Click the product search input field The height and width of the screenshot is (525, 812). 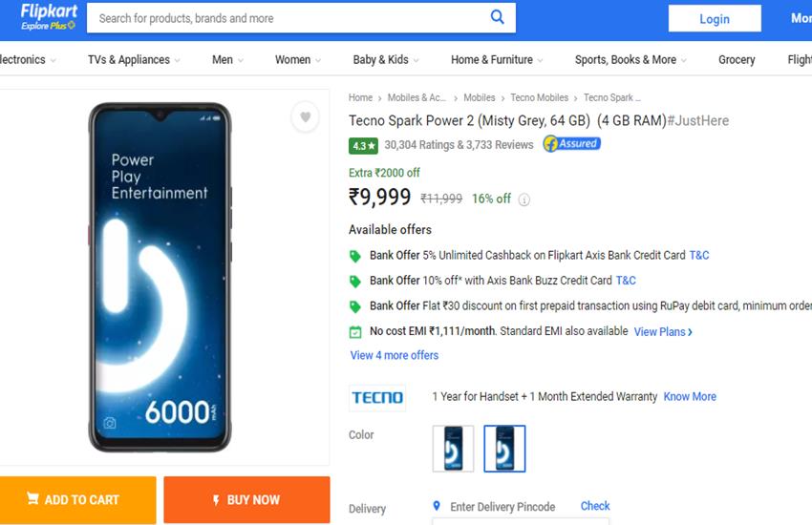pos(287,18)
